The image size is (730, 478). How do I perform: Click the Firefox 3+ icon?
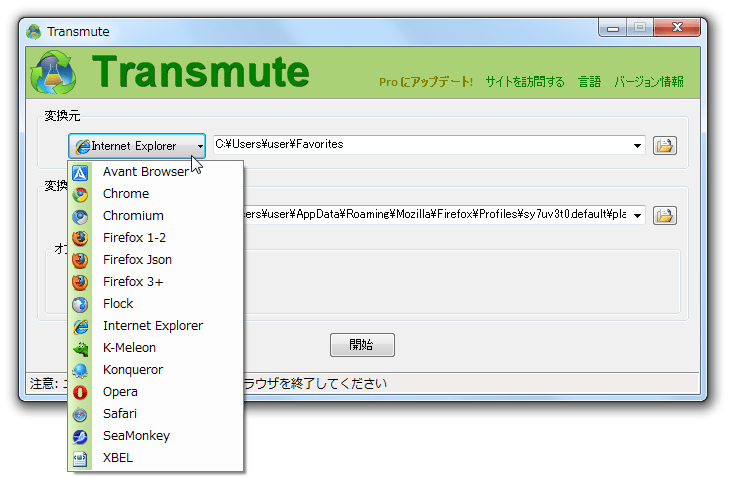(80, 283)
